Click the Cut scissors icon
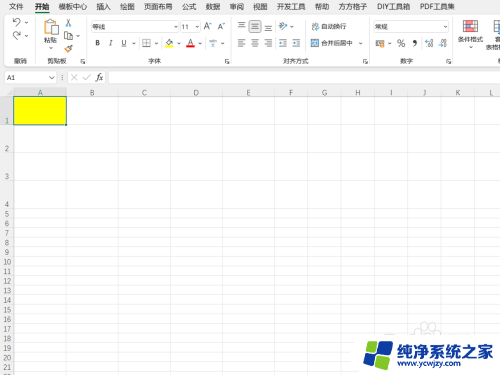 68,23
